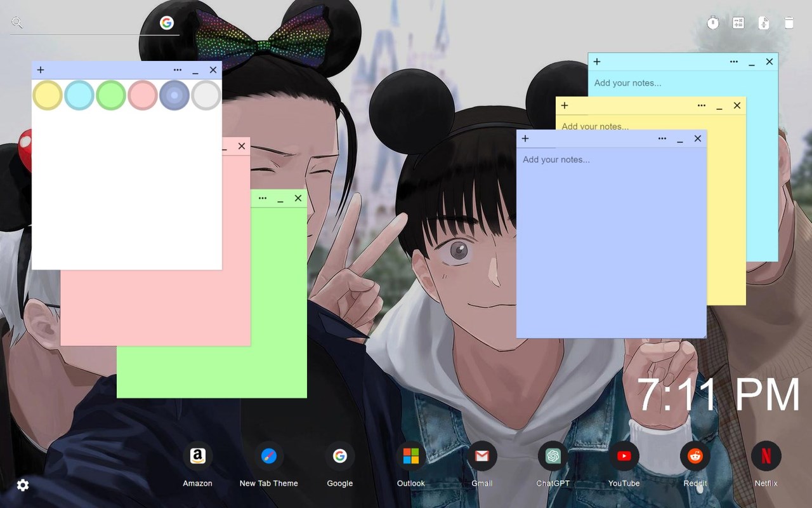812x508 pixels.
Task: Click into the cyan note's text area
Action: 683,83
